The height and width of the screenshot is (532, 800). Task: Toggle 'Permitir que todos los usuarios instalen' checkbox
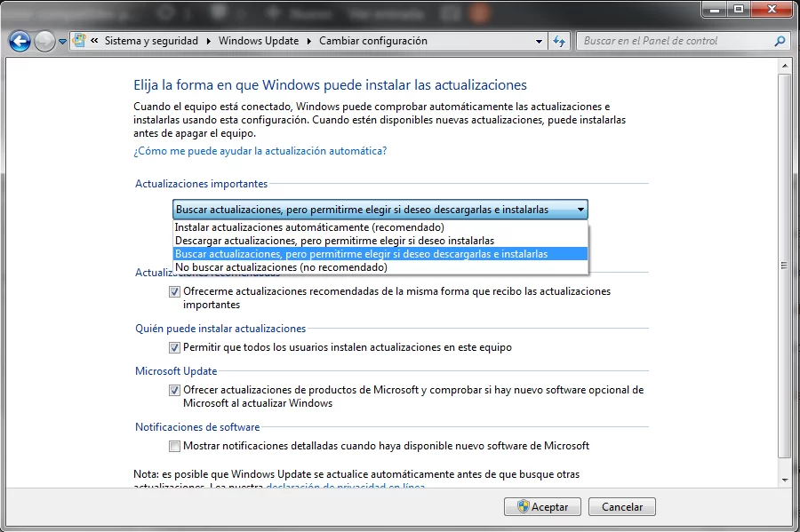[174, 347]
